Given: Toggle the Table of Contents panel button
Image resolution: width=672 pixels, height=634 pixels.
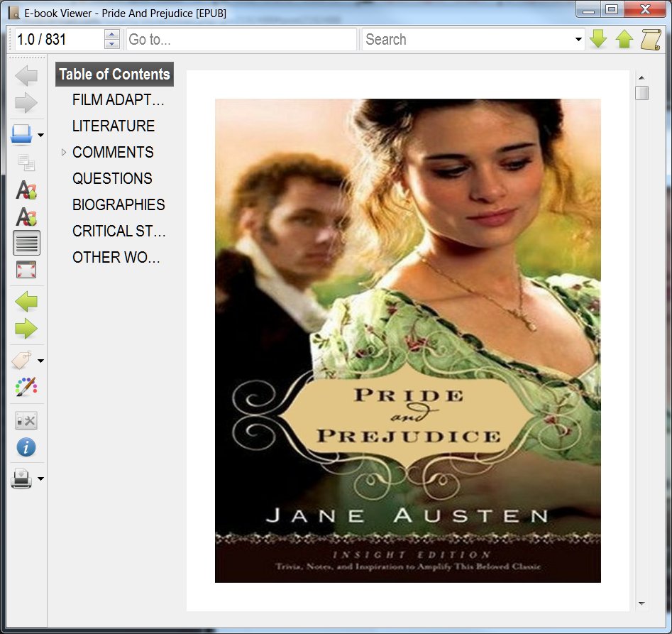Looking at the screenshot, I should pyautogui.click(x=26, y=243).
